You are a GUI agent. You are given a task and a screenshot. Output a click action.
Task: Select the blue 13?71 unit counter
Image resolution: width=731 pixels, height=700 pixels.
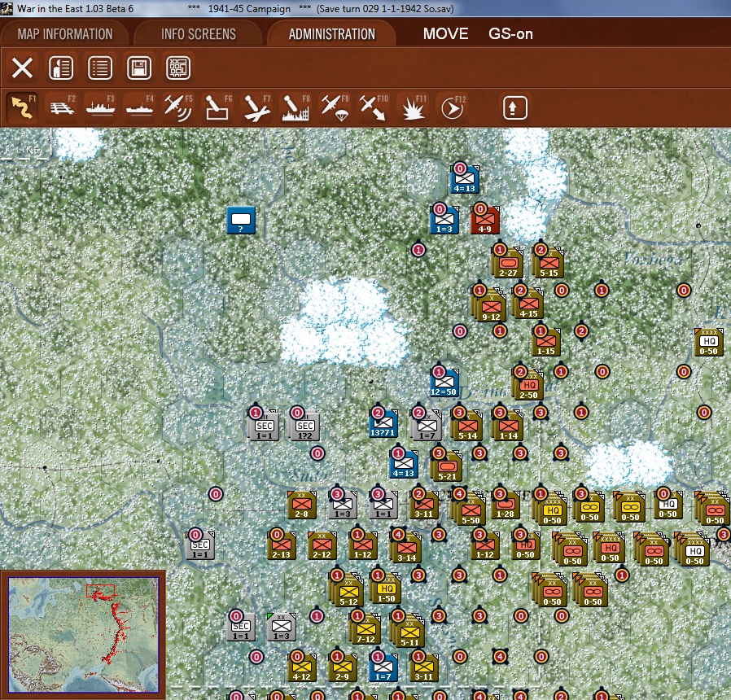click(383, 423)
